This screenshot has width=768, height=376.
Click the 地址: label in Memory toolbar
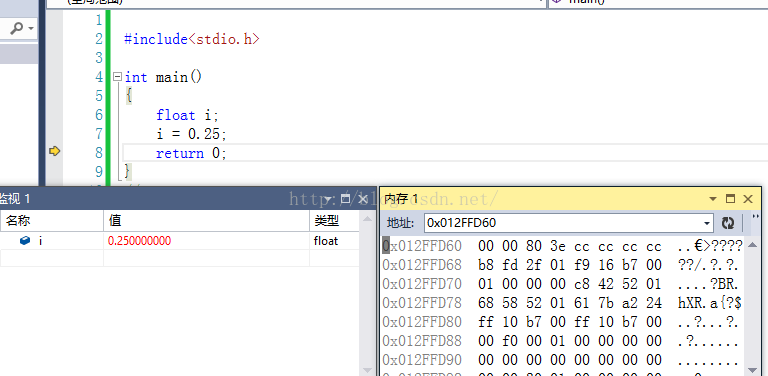(400, 223)
